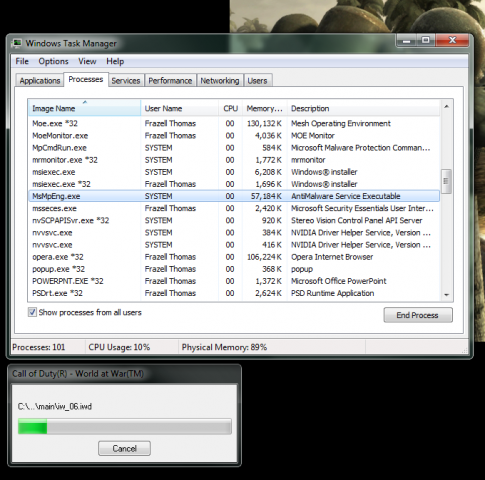Select the POWERPNT.EXE *32 process
485x480 pixels.
tap(234, 281)
